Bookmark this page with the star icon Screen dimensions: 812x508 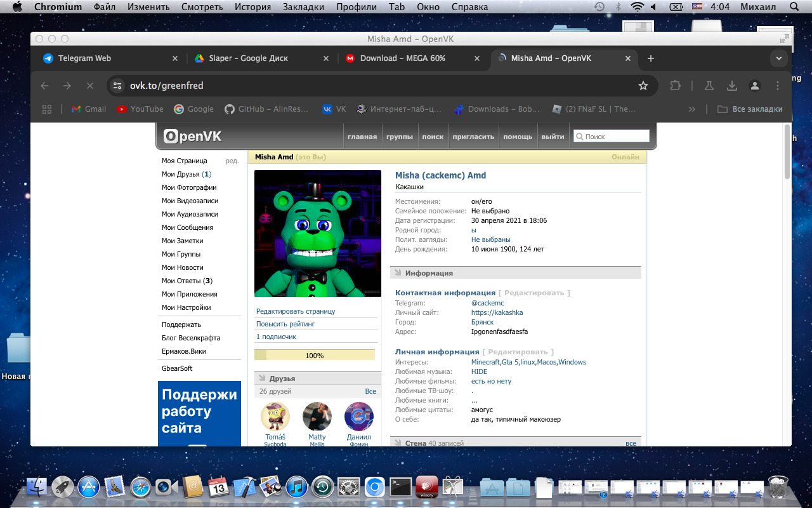643,86
